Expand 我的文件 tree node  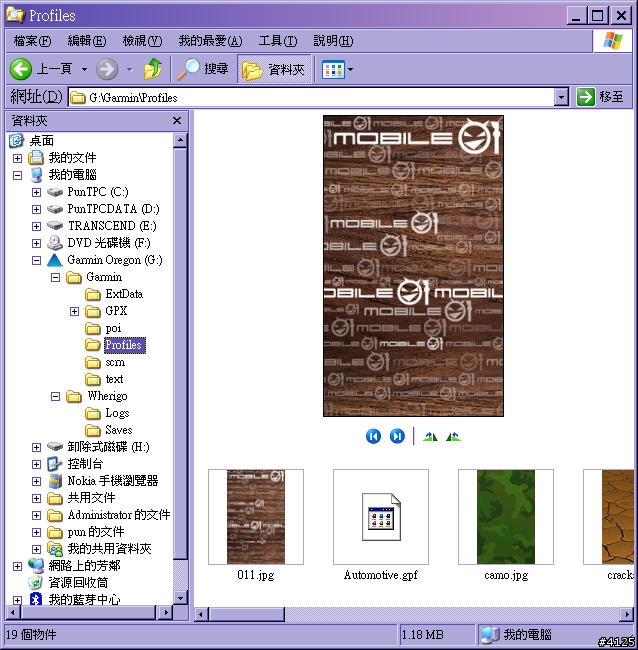pos(17,158)
